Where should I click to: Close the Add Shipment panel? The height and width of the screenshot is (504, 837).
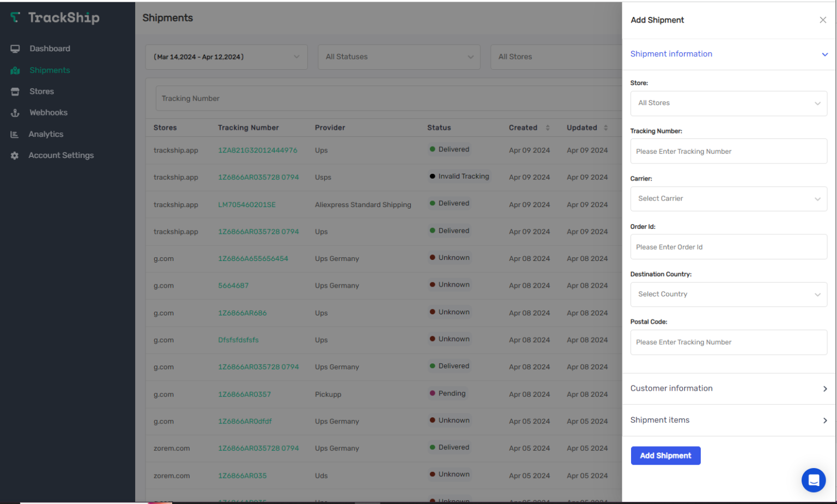(823, 20)
